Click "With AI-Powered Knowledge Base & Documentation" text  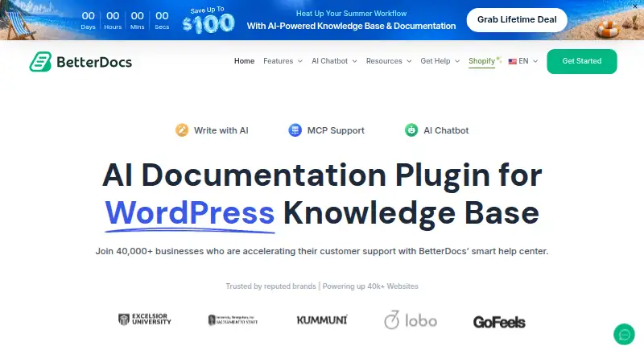351,26
